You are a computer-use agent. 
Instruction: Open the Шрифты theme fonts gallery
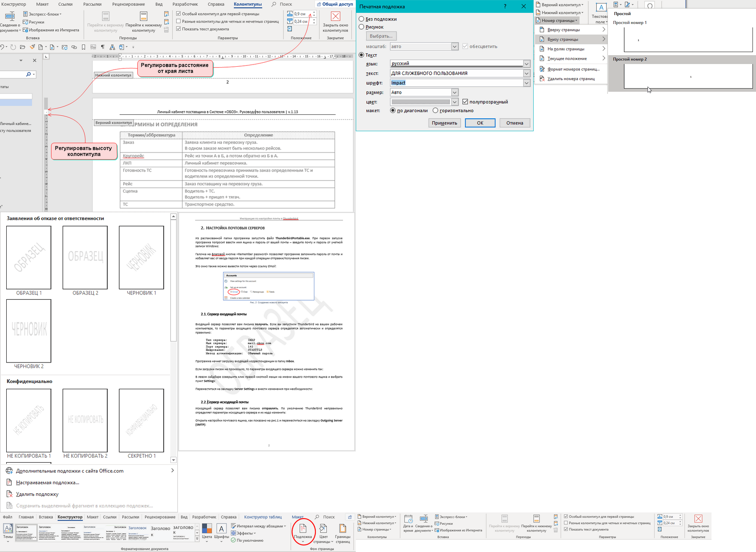(x=221, y=531)
